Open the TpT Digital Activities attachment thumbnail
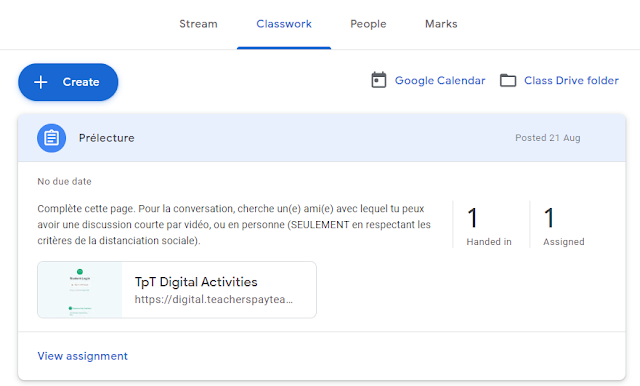Viewport: 640px width, 386px height. point(80,290)
